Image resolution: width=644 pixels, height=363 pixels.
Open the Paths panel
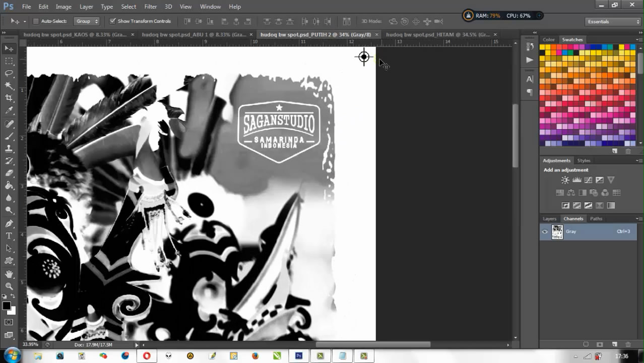click(596, 218)
